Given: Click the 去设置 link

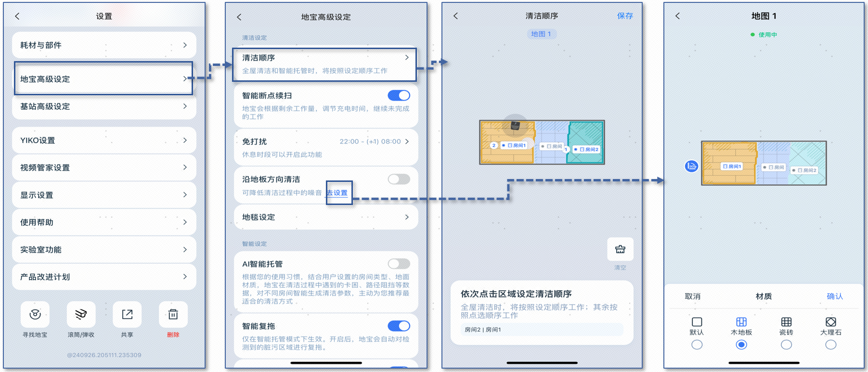Looking at the screenshot, I should pyautogui.click(x=337, y=193).
